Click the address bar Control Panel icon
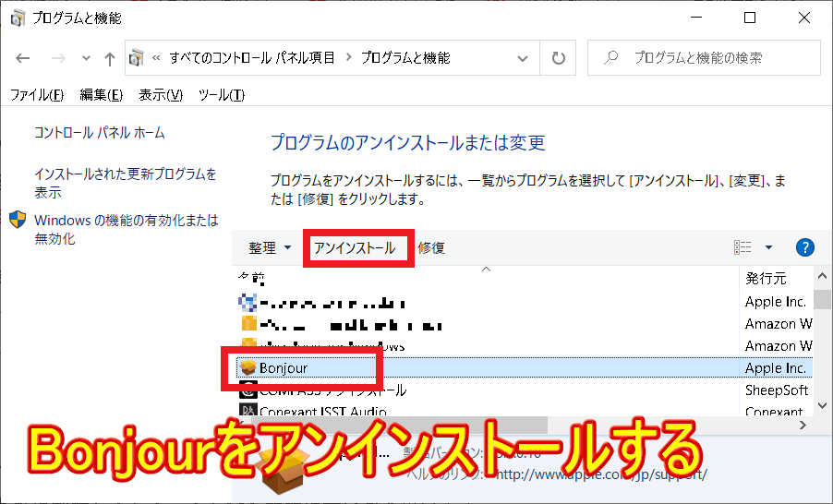 pyautogui.click(x=137, y=57)
